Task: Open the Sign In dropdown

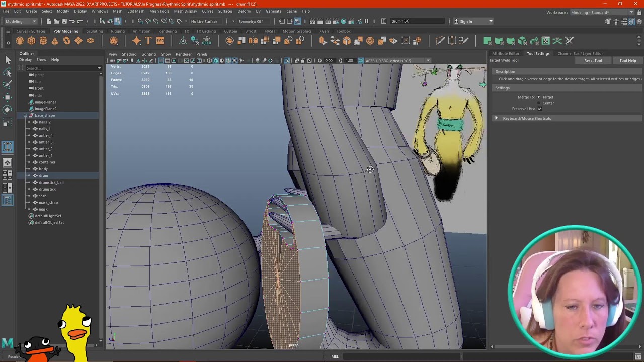Action: coord(474,21)
